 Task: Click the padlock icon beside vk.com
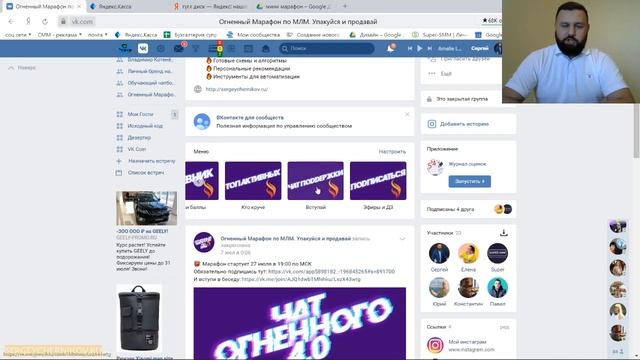tap(63, 21)
